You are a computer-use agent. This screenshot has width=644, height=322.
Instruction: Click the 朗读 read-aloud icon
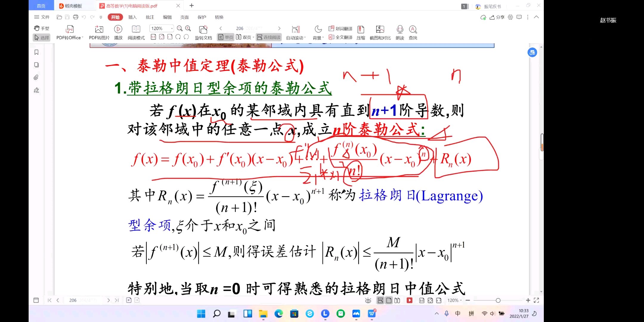400,29
